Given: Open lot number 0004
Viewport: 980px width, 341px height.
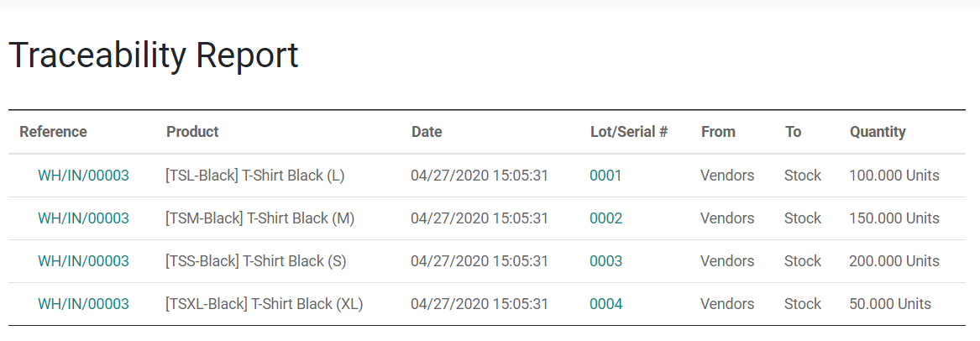Looking at the screenshot, I should click(x=605, y=304).
